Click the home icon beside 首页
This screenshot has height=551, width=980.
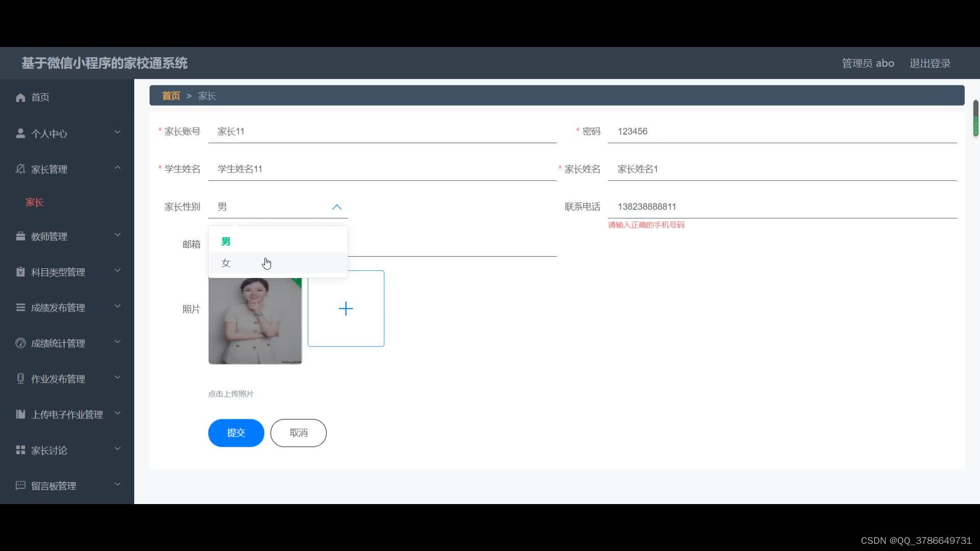20,97
